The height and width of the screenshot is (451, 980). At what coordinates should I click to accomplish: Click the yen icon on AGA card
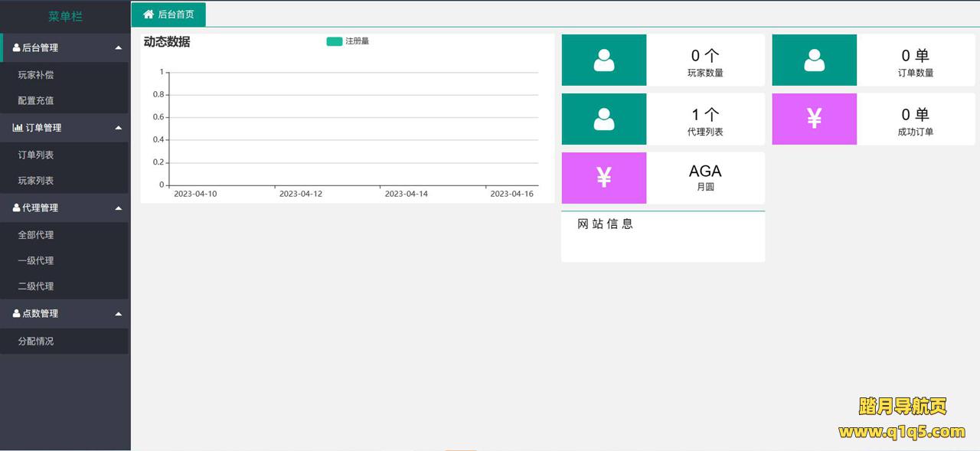pos(604,178)
